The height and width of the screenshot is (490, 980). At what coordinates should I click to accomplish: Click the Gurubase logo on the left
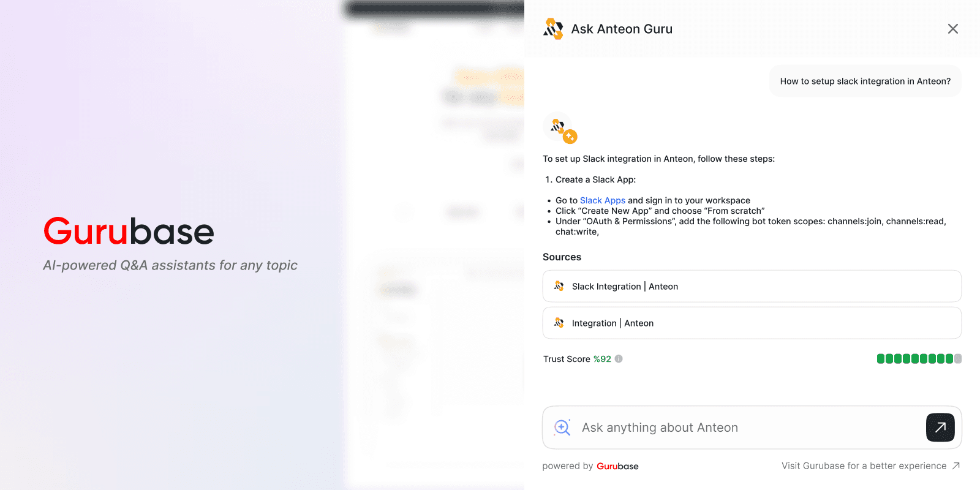(x=129, y=231)
